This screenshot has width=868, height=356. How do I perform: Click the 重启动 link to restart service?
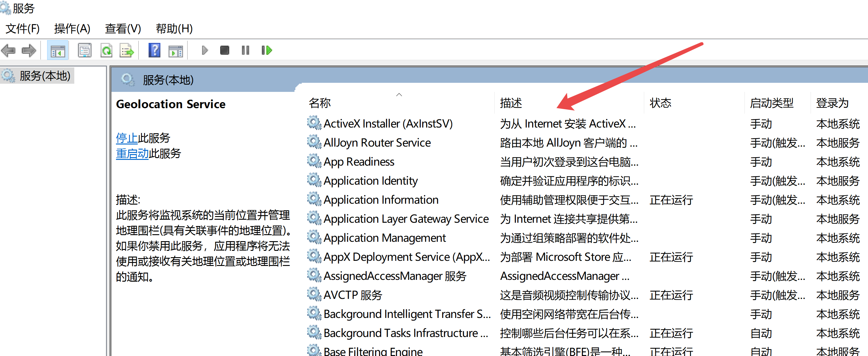pos(132,154)
